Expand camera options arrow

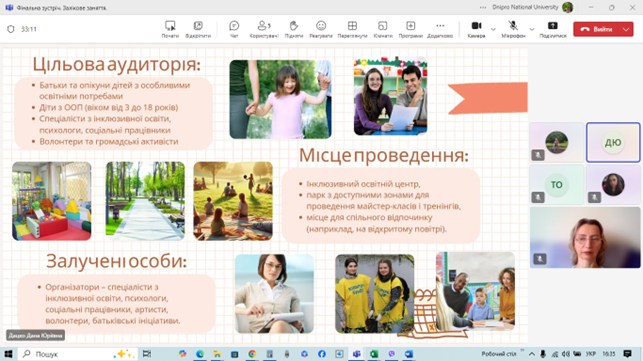(493, 29)
